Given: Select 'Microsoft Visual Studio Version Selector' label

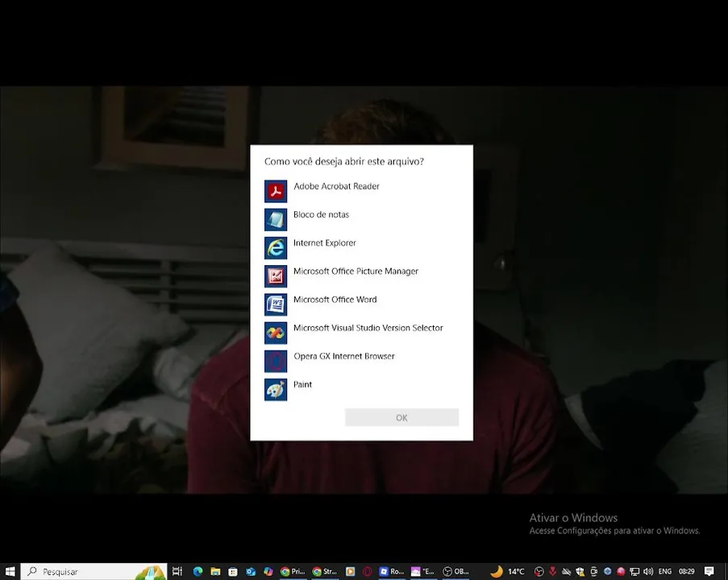Looking at the screenshot, I should tap(368, 328).
